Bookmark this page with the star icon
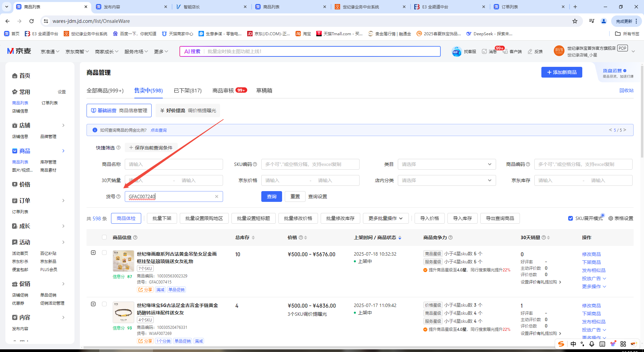The image size is (644, 352). (575, 21)
